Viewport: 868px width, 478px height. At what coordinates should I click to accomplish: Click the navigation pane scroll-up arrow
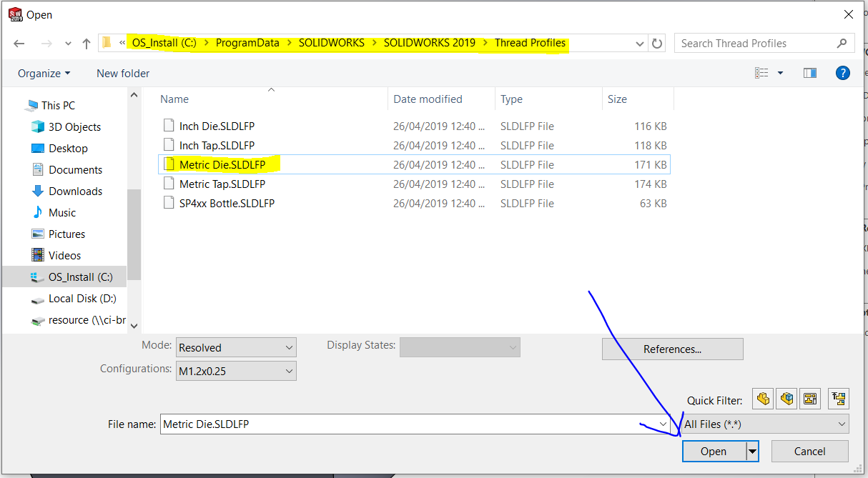(x=134, y=96)
